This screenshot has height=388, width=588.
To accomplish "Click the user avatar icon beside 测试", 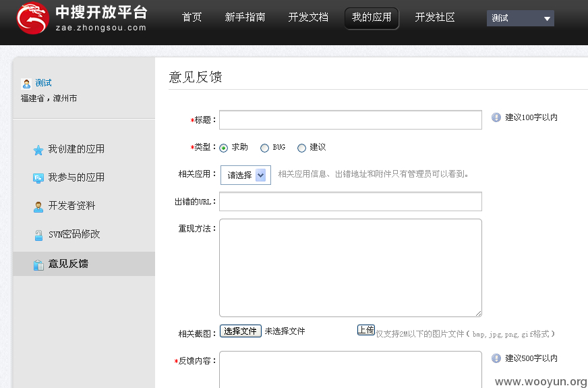I will point(26,83).
